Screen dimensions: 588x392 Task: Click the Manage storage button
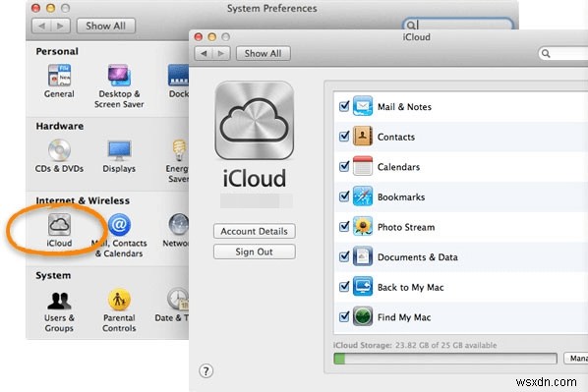tap(576, 359)
